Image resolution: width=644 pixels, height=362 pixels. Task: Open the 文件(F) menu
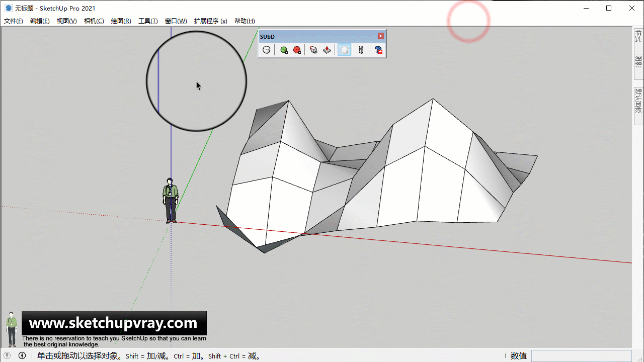(x=14, y=21)
